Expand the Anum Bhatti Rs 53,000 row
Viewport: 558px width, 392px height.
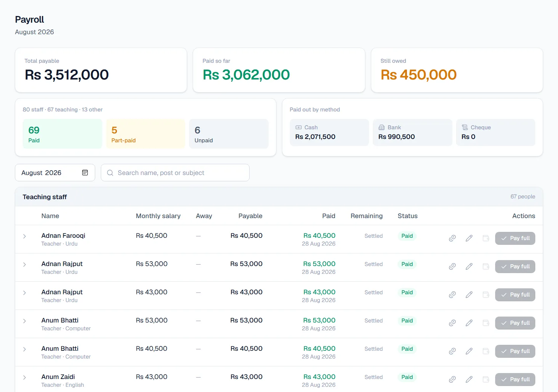(25, 321)
